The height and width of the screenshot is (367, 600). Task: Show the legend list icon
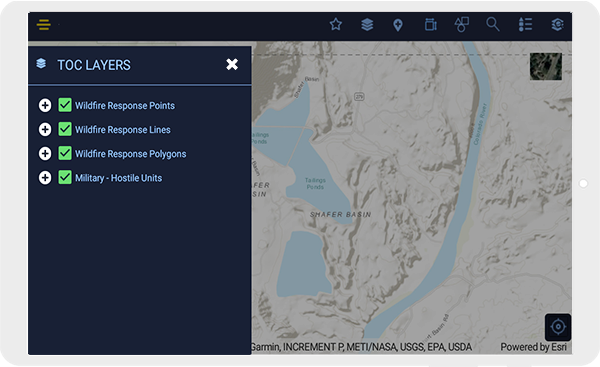click(x=525, y=24)
